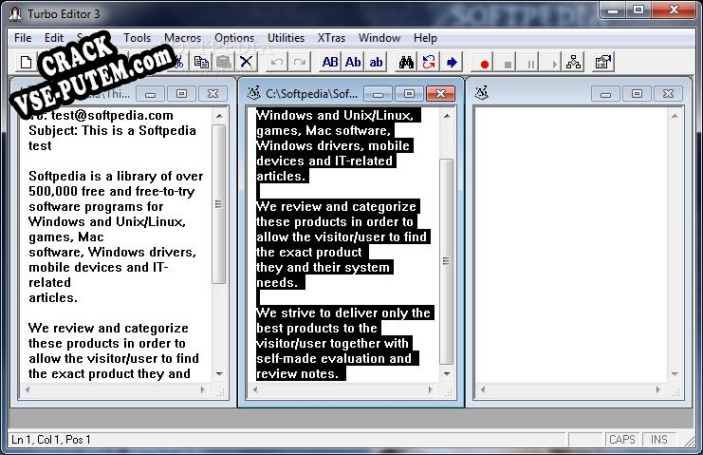This screenshot has width=703, height=455.
Task: Open the Edit menu
Action: (54, 38)
